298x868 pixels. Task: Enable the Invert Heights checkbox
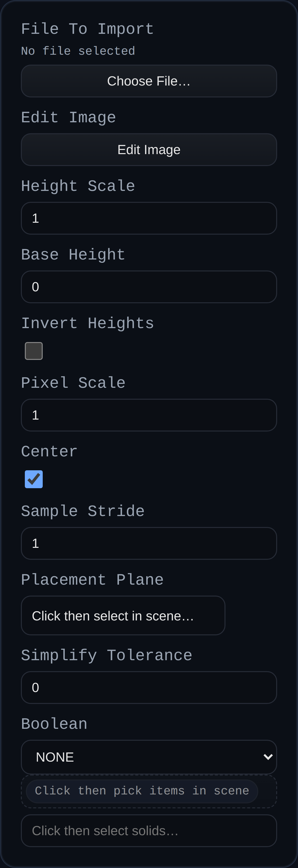[33, 351]
